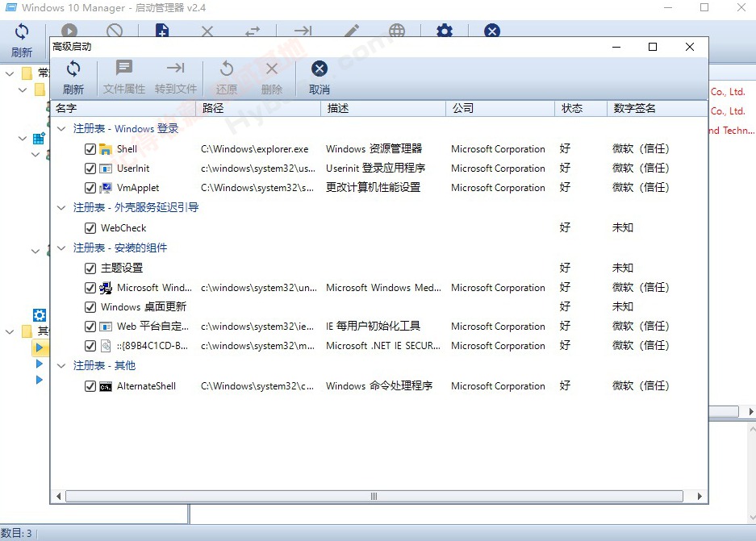The image size is (756, 541).
Task: Click main window gear settings icon
Action: (x=445, y=31)
